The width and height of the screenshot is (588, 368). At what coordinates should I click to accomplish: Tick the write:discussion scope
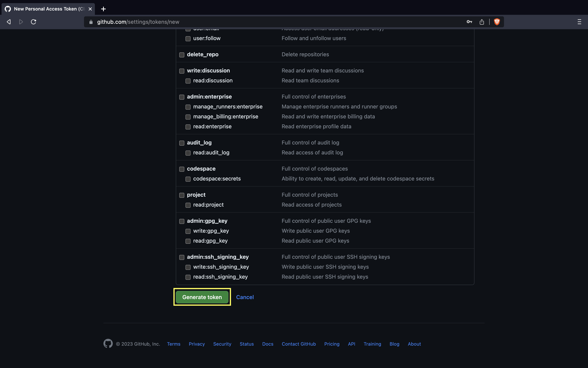(x=182, y=71)
